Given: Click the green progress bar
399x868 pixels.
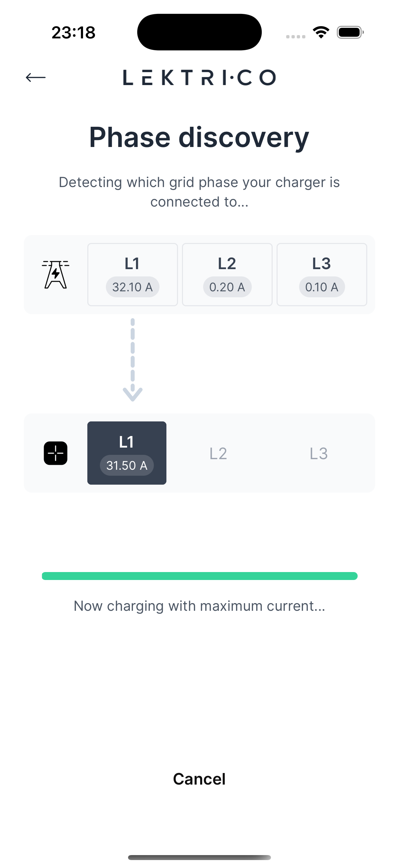Looking at the screenshot, I should click(x=199, y=576).
